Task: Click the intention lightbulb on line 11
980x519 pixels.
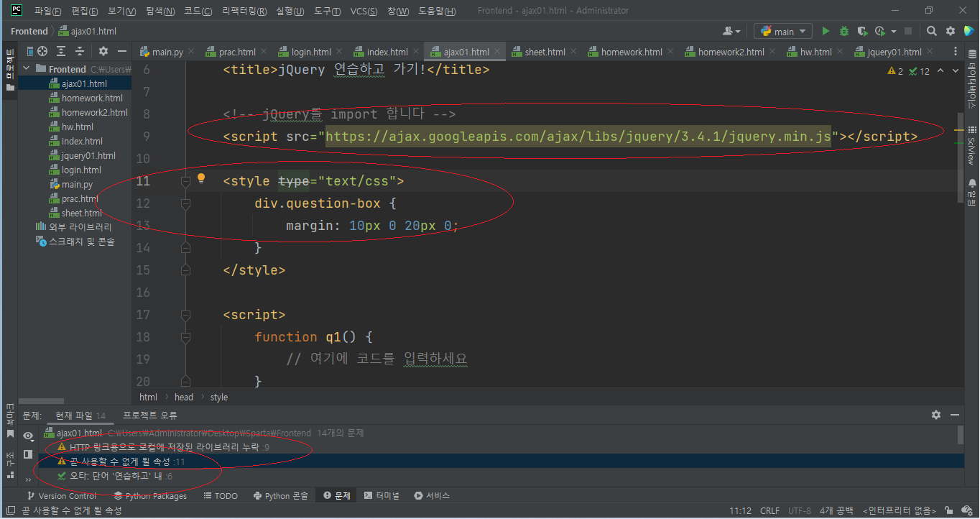Action: pyautogui.click(x=201, y=178)
